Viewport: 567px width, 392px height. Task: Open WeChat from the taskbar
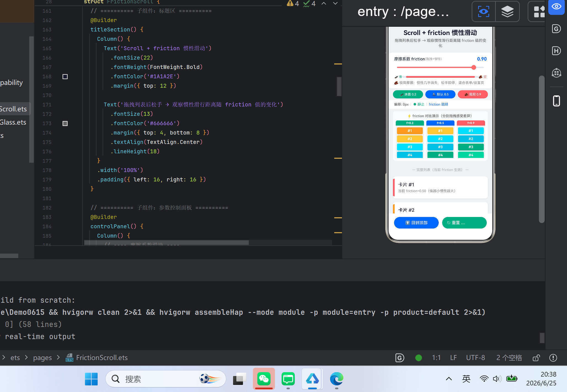(x=264, y=379)
